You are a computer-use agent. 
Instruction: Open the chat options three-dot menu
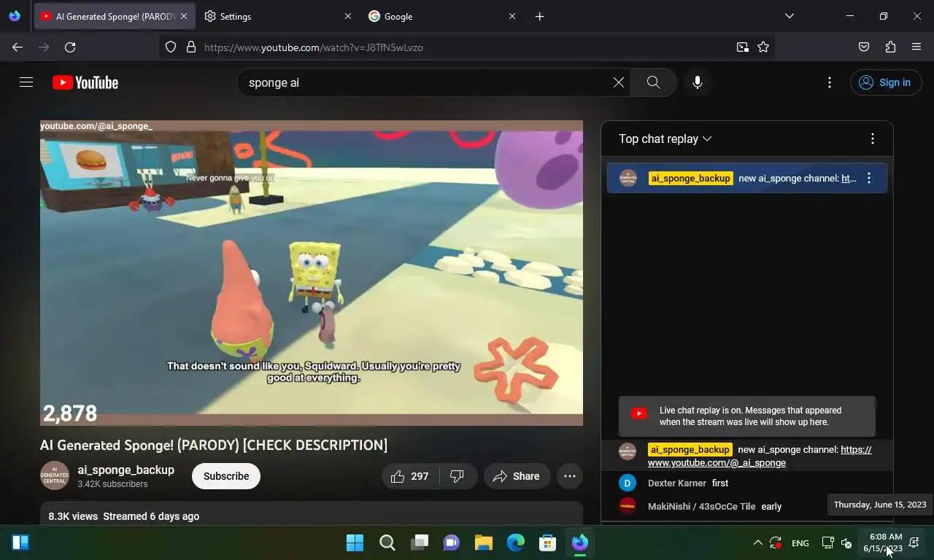coord(873,139)
